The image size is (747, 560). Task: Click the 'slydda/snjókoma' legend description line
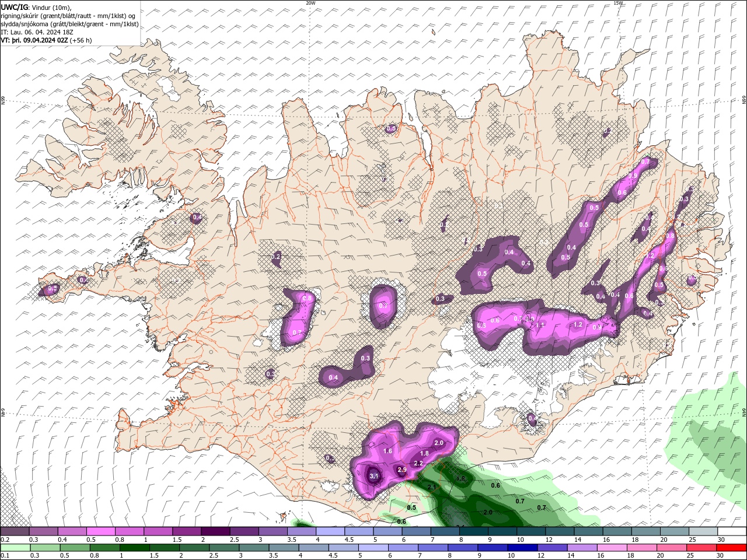coord(69,24)
